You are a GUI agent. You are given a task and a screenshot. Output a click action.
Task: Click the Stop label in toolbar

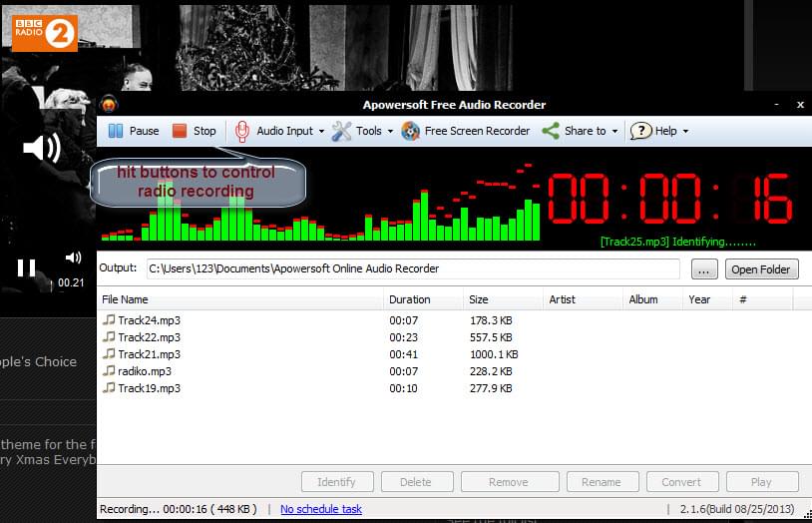coord(204,131)
